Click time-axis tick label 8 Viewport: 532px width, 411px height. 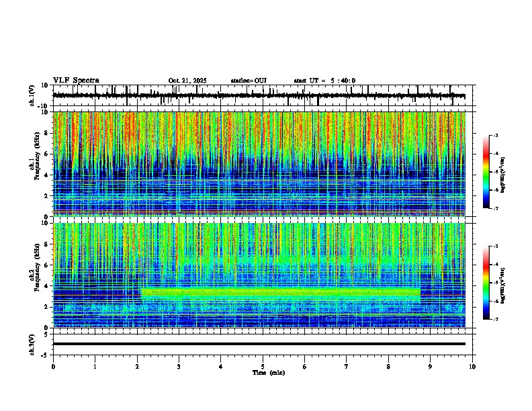coord(388,367)
